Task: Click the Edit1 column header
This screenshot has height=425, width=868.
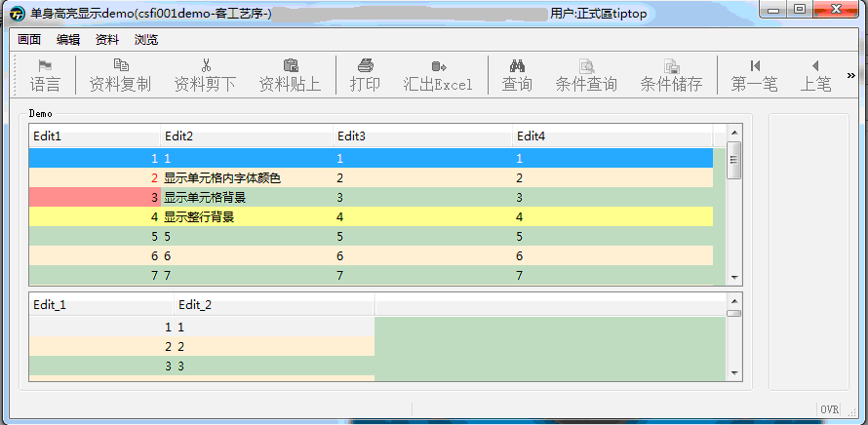Action: pyautogui.click(x=95, y=136)
